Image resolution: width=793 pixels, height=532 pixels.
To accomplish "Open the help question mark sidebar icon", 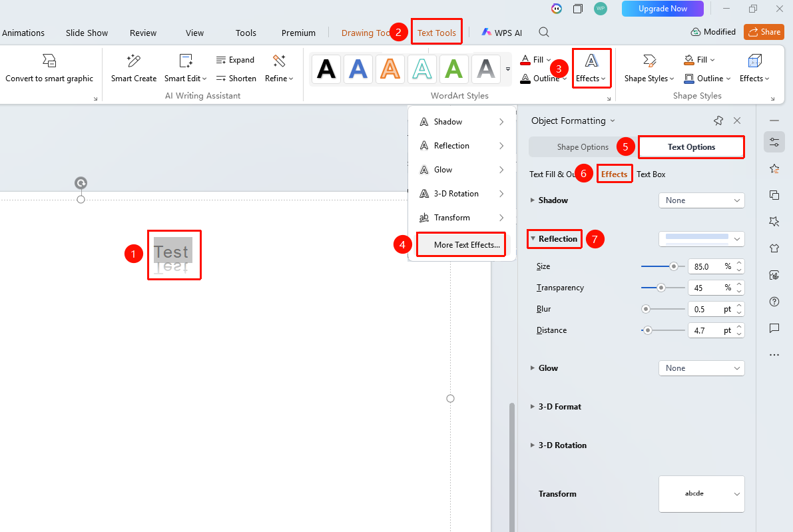I will [x=774, y=302].
